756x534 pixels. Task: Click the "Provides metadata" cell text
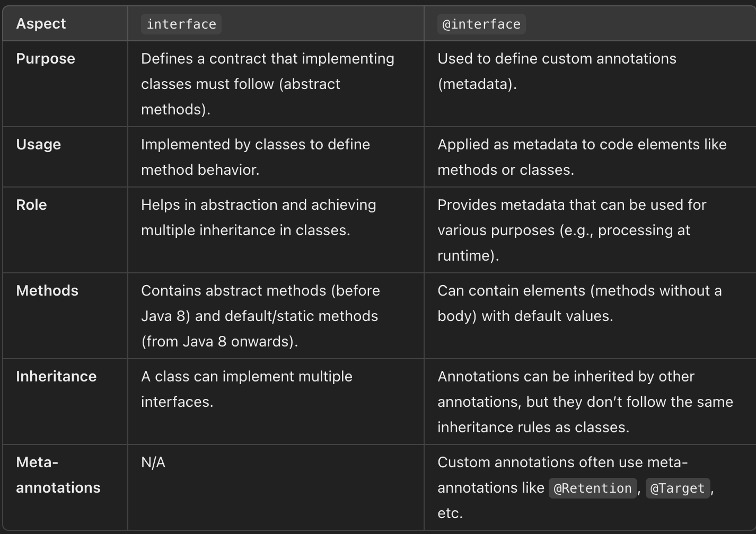[x=572, y=230]
